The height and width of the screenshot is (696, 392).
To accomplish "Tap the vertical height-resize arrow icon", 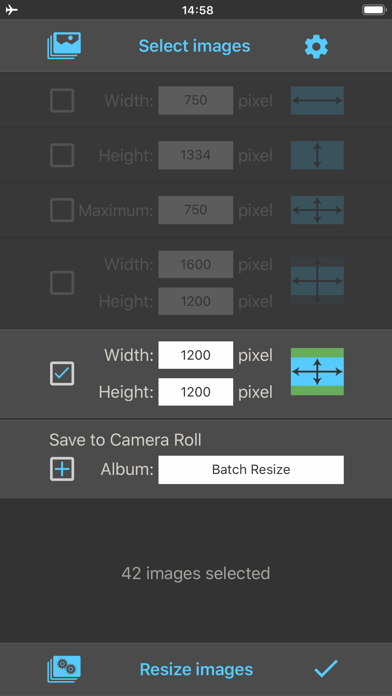I will [317, 155].
